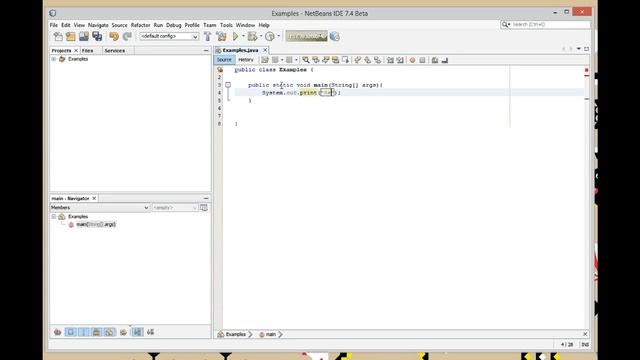
Task: Minimize the Navigator panel
Action: [206, 198]
